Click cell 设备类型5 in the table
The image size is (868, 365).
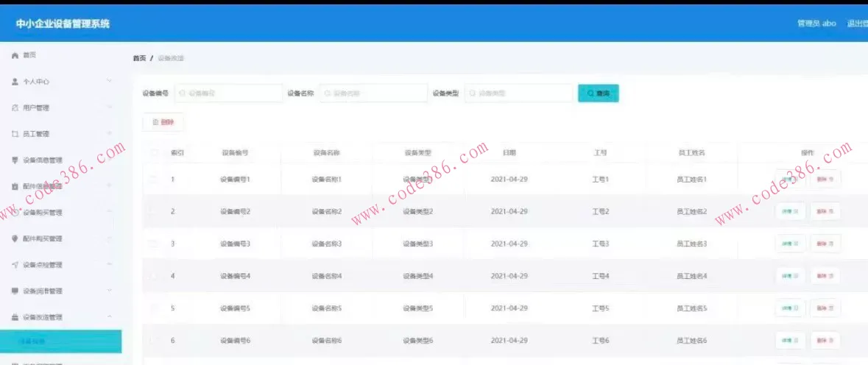pos(418,308)
